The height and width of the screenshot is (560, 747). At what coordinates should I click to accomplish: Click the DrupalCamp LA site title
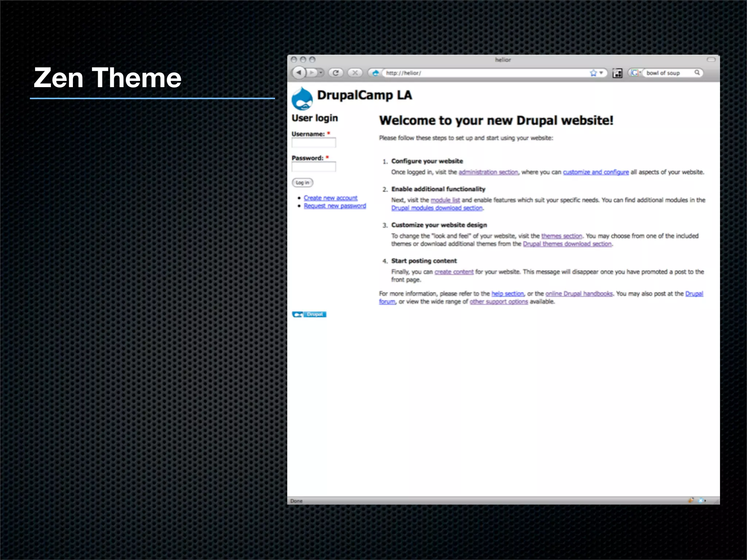(x=364, y=95)
